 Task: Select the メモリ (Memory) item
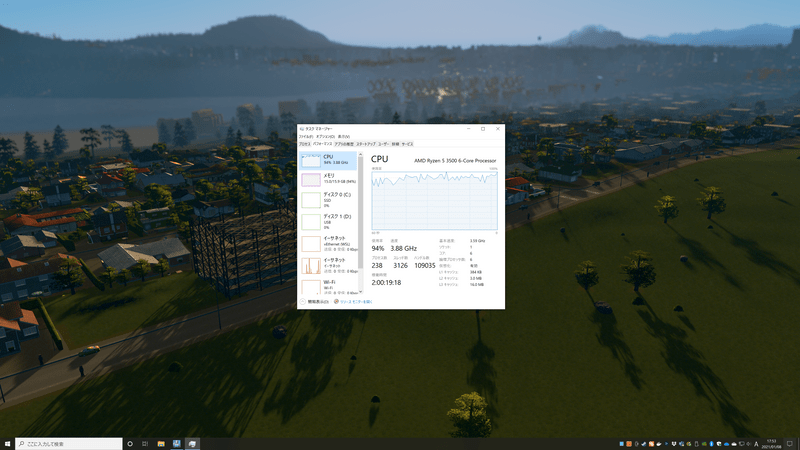329,178
